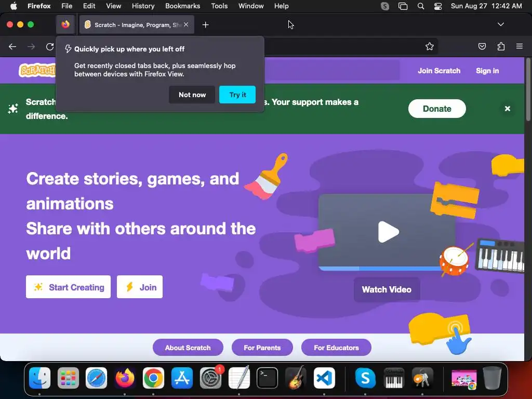Open the piano keyboard app in dock
The height and width of the screenshot is (399, 532).
point(394,378)
